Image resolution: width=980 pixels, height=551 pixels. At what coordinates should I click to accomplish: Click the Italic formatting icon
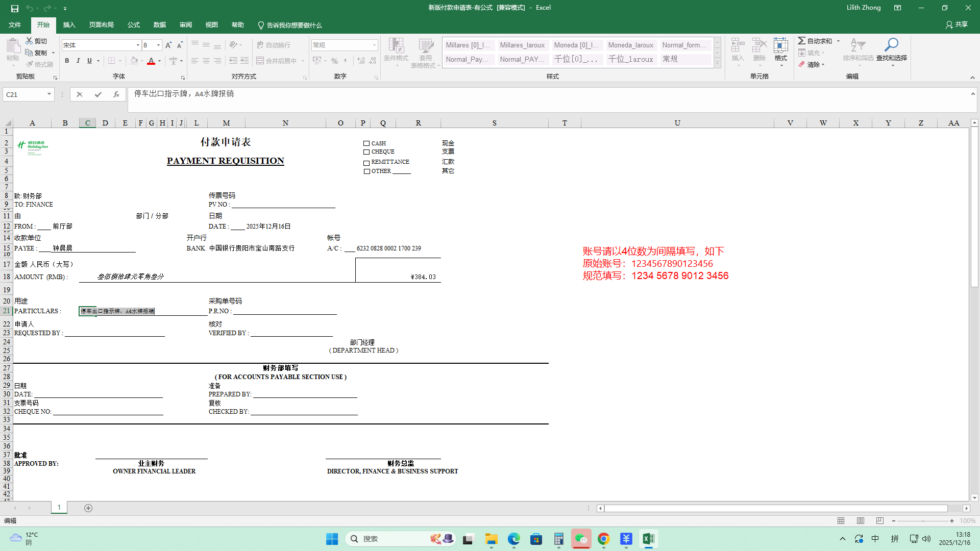[78, 61]
